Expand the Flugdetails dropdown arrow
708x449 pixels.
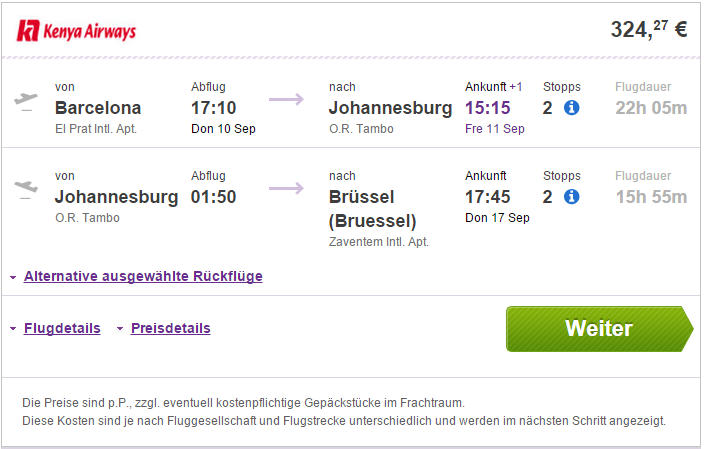[x=13, y=329]
